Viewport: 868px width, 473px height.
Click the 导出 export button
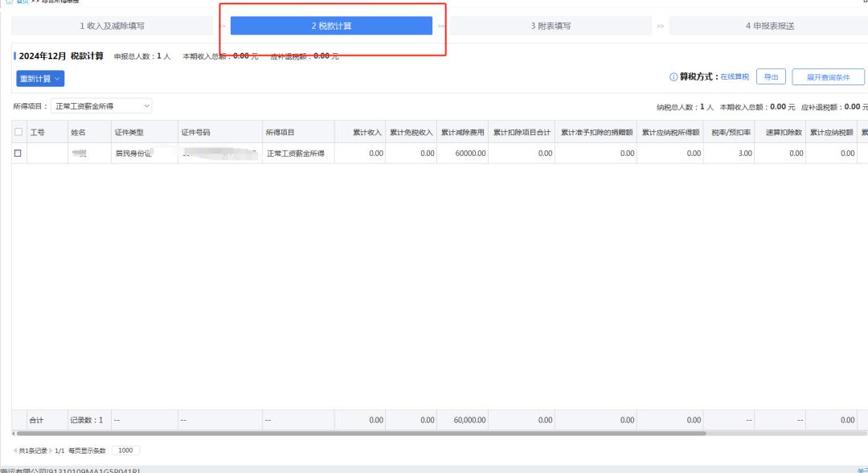(770, 77)
